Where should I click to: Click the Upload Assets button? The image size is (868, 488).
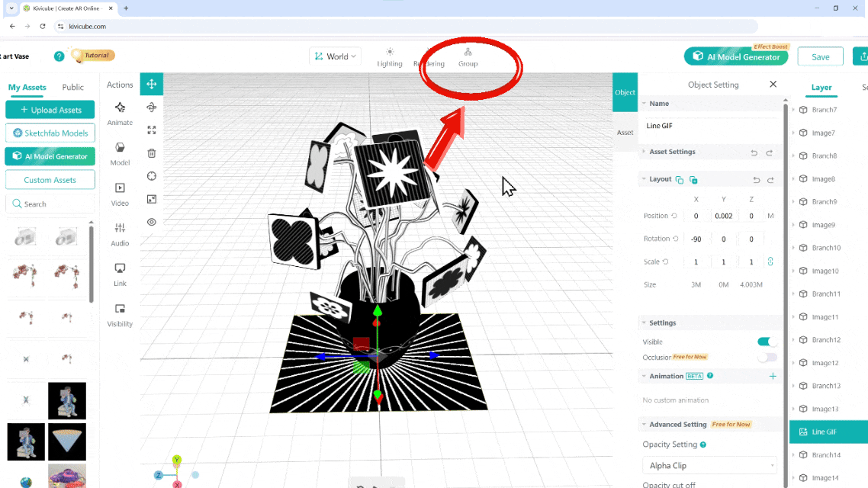pyautogui.click(x=50, y=110)
